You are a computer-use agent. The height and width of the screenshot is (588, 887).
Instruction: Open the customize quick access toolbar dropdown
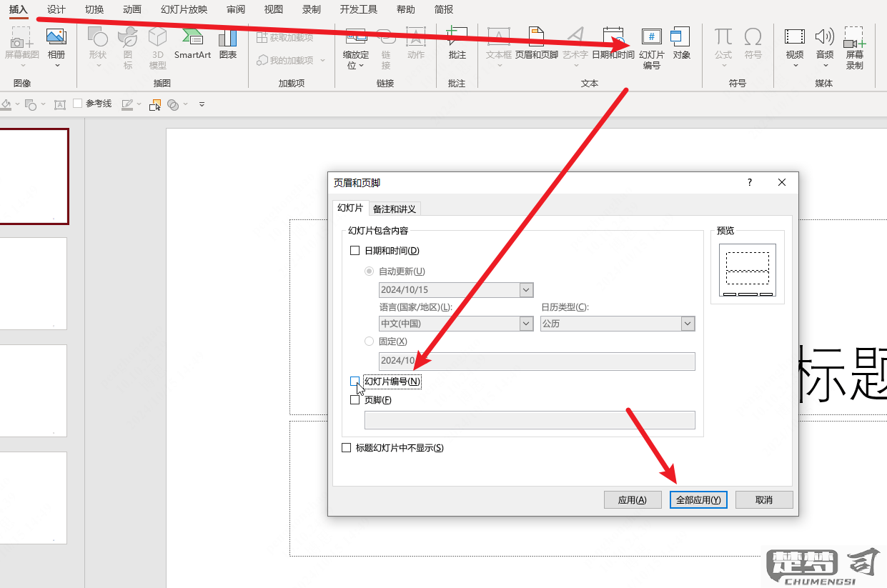pos(202,104)
